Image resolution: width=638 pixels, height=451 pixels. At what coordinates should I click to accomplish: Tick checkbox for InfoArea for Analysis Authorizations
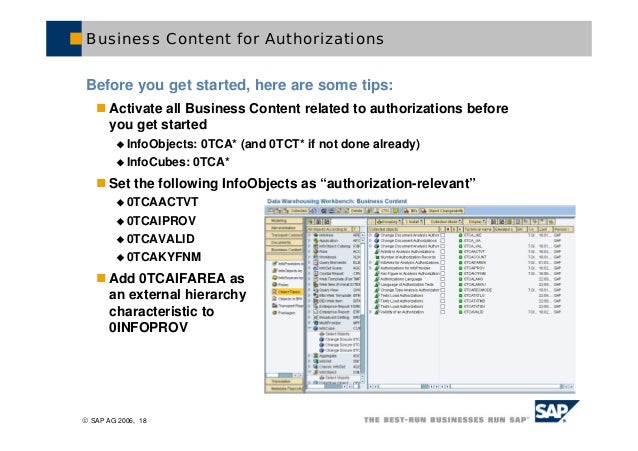click(443, 263)
